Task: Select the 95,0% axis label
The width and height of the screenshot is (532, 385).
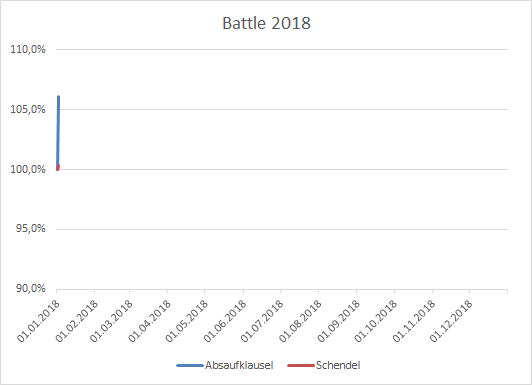Action: coord(31,229)
